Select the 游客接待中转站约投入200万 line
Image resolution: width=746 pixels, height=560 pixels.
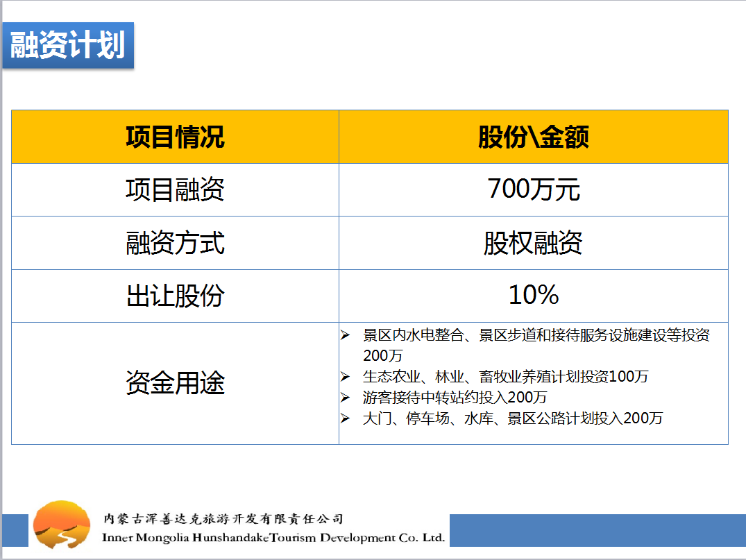tap(455, 398)
